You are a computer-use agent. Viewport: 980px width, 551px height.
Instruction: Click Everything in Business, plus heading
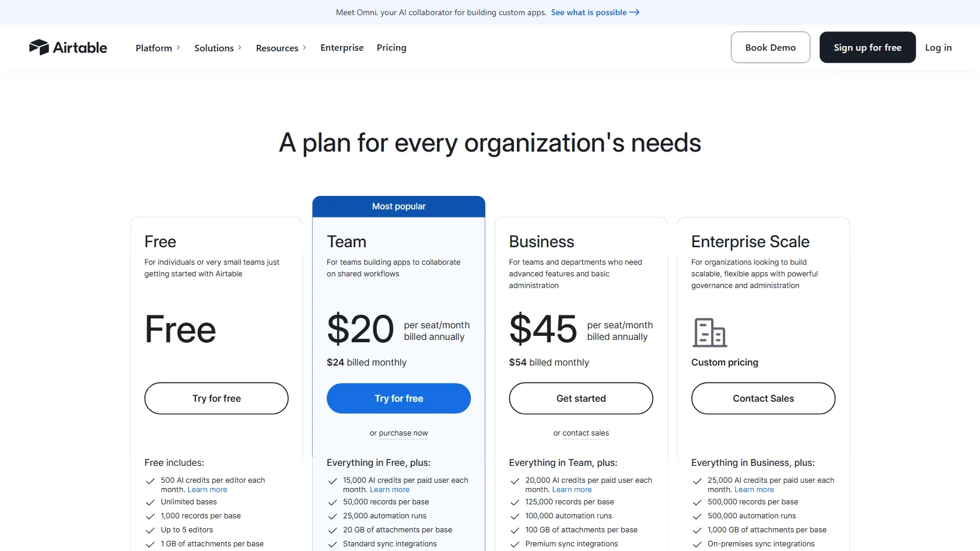753,462
